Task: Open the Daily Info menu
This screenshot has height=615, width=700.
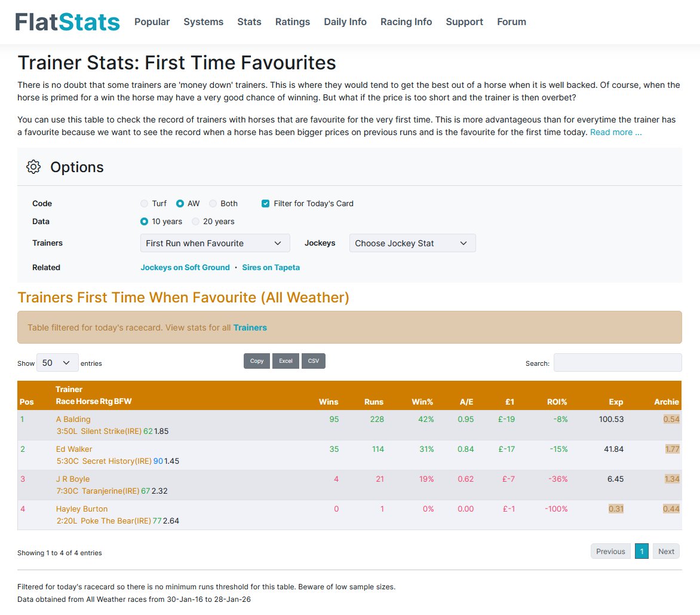Action: (x=345, y=22)
